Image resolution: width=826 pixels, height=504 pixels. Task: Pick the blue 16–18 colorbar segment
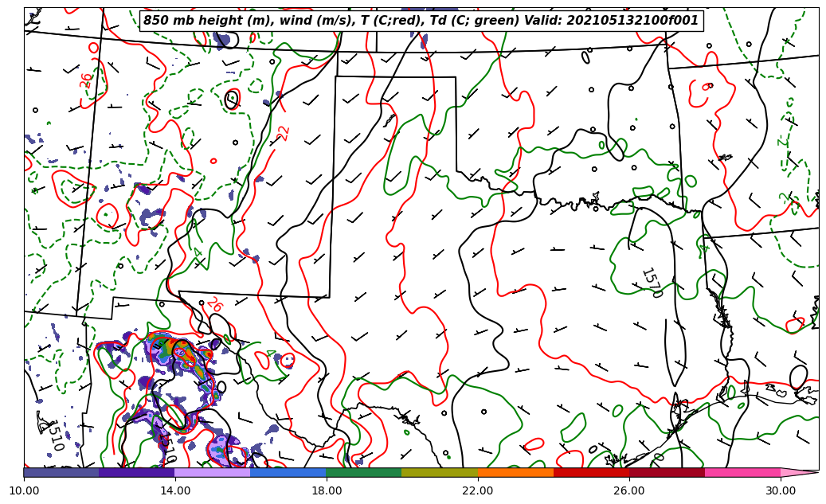[288, 472]
